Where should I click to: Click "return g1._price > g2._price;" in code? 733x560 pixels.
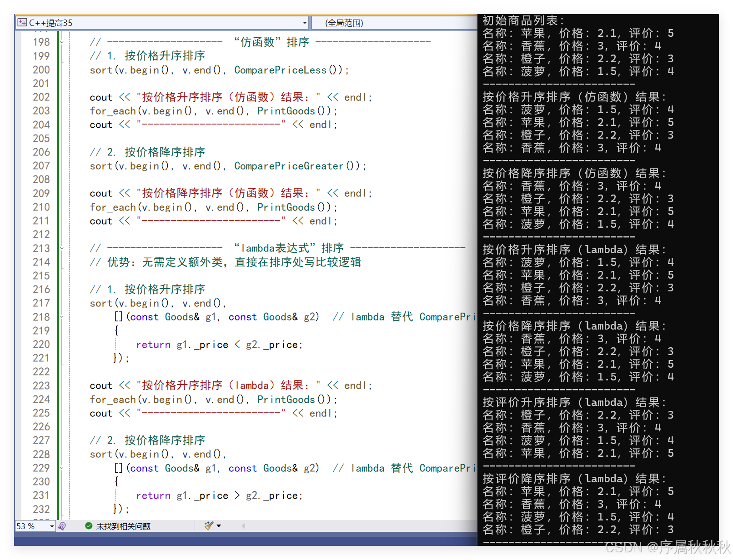click(x=219, y=495)
